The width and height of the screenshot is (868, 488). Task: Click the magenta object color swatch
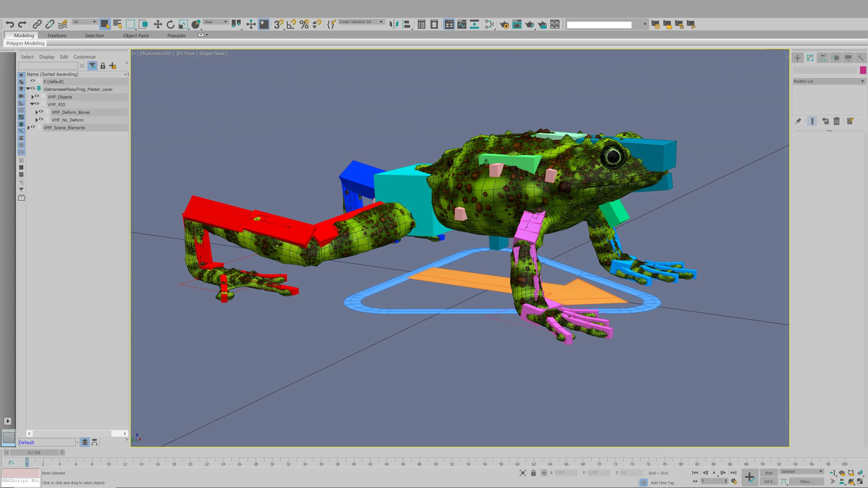[x=863, y=70]
